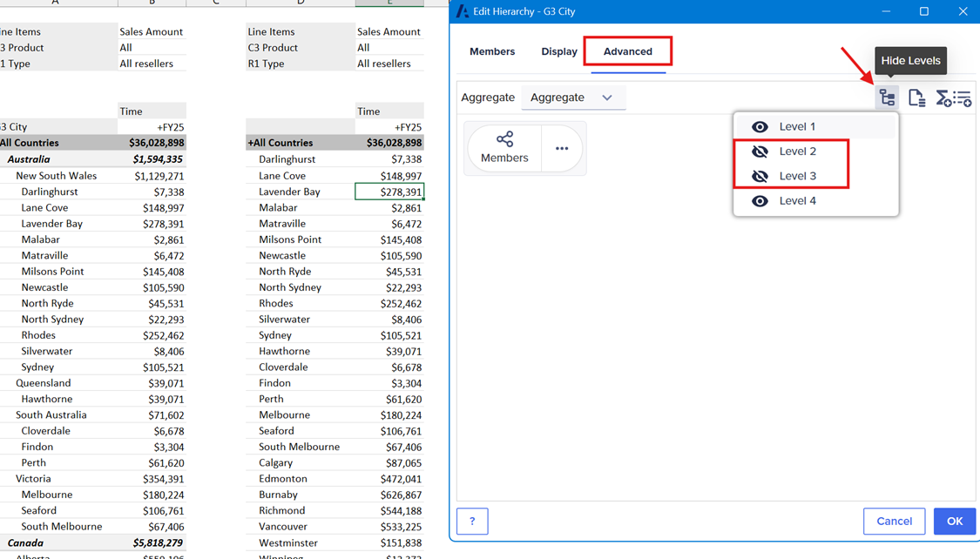
Task: Hide Level 1 using its eye icon
Action: (760, 127)
